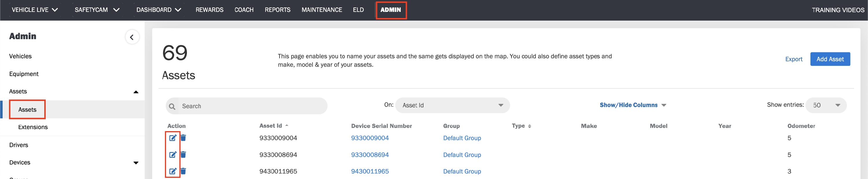
Task: Delete asset 9330009004 using trash icon
Action: [x=183, y=138]
